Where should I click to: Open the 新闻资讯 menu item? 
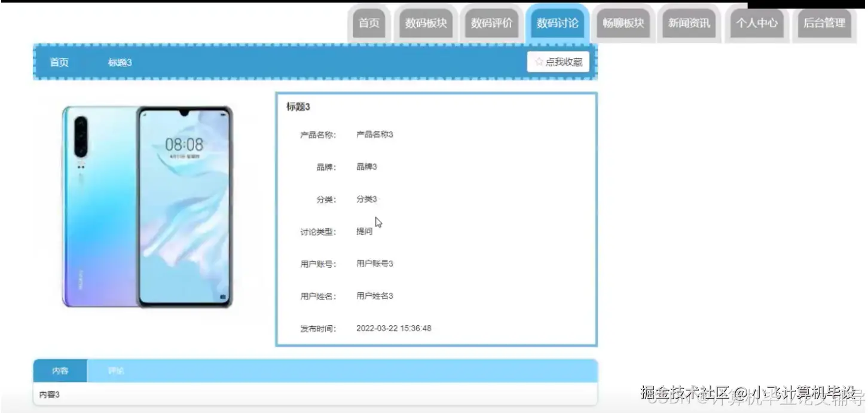pos(689,24)
